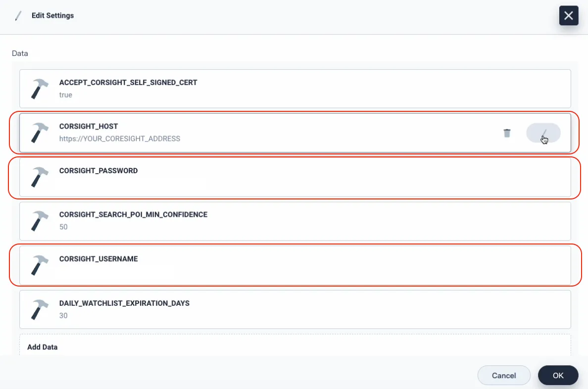The image size is (588, 389).
Task: Click the hammer icon beside CORSIGHT_USERNAME
Action: tap(39, 265)
